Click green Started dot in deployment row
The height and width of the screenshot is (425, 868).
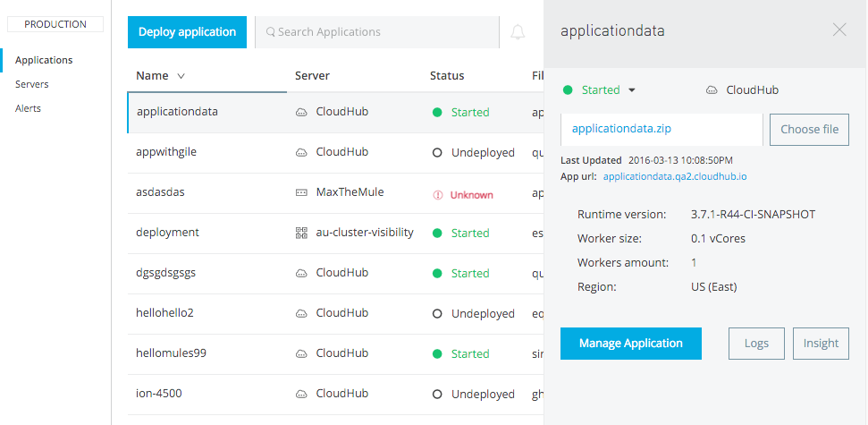[437, 233]
